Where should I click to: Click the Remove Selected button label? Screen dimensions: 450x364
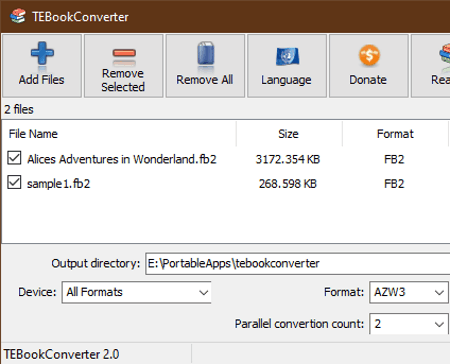tap(123, 80)
